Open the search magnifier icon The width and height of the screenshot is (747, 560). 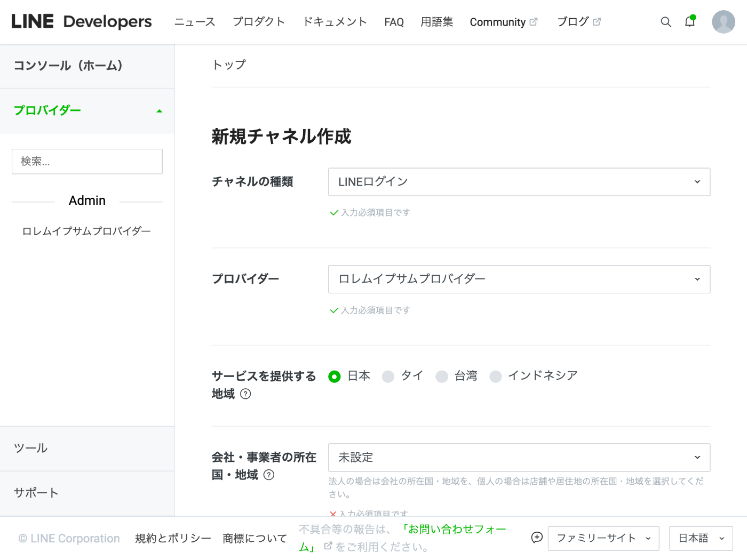[666, 22]
